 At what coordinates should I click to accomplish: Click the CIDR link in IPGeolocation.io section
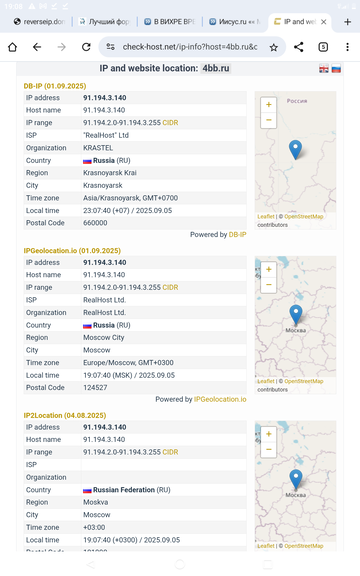170,287
